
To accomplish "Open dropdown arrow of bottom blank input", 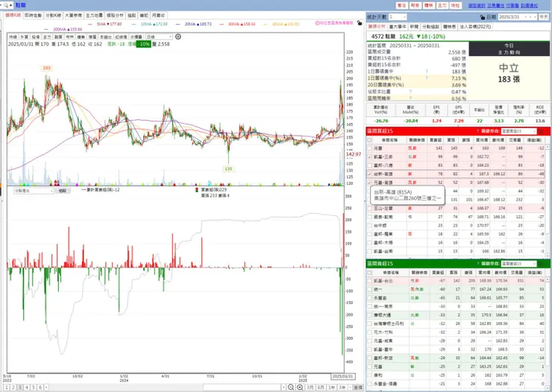I will click(x=283, y=387).
